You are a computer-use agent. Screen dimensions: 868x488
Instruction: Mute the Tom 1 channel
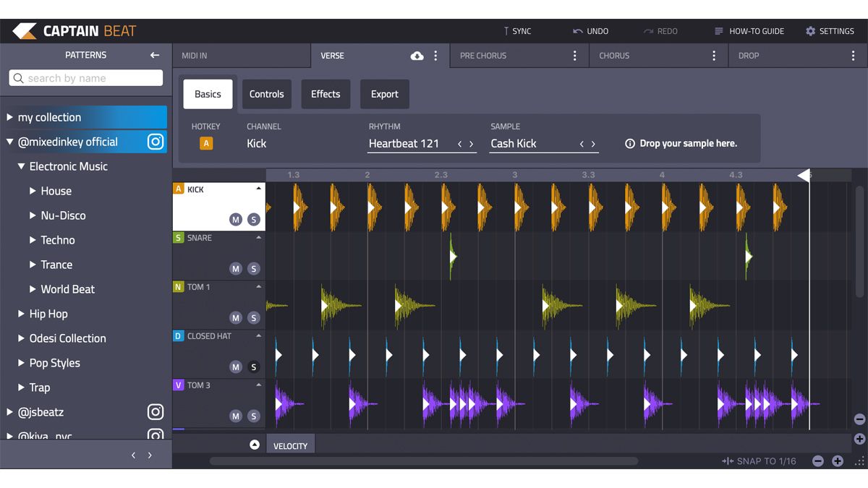(236, 318)
